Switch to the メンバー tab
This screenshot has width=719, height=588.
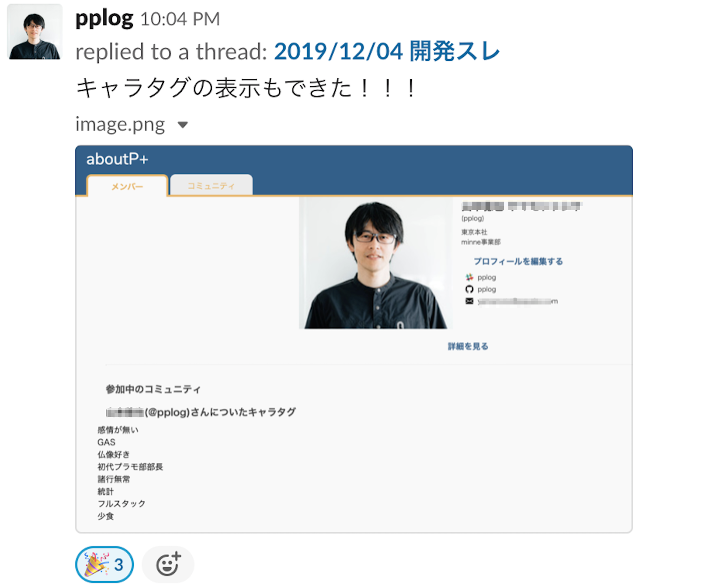click(x=127, y=186)
